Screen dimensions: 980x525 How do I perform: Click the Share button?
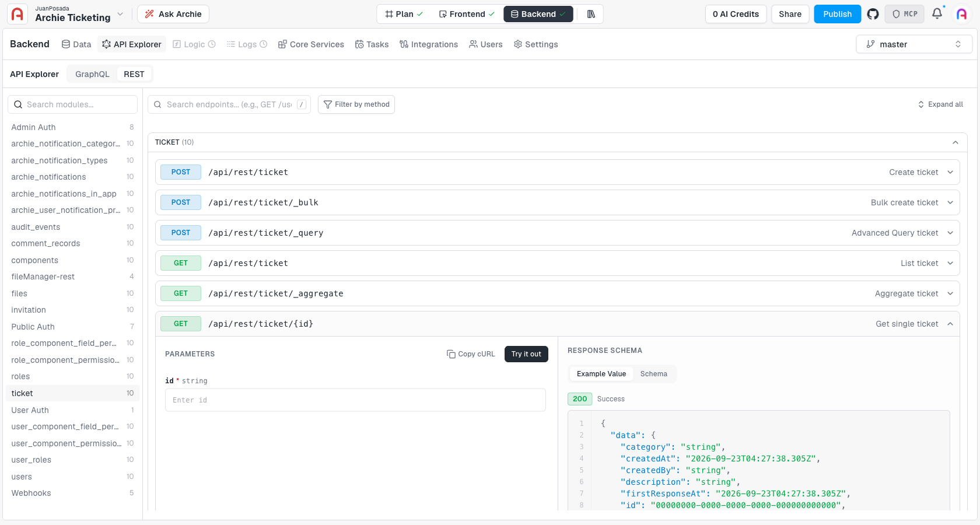(x=790, y=14)
